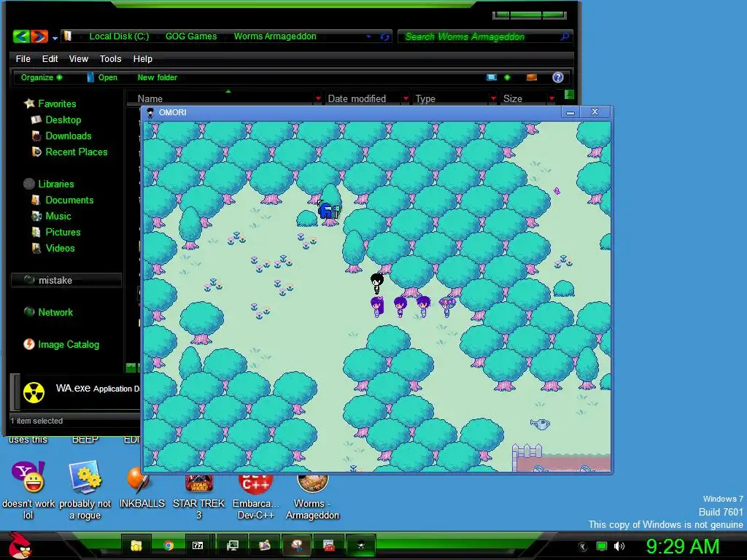The width and height of the screenshot is (747, 560).
Task: Open the Tools menu
Action: pyautogui.click(x=111, y=58)
